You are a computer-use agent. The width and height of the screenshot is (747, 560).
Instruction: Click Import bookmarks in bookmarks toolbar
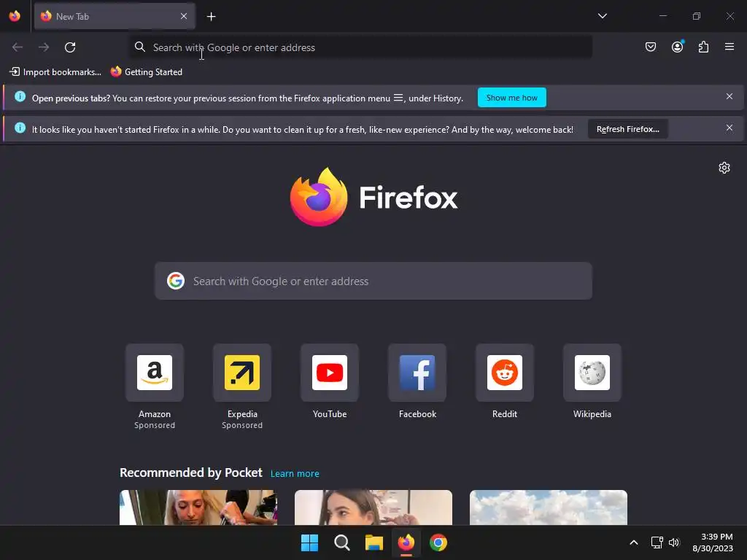click(55, 72)
